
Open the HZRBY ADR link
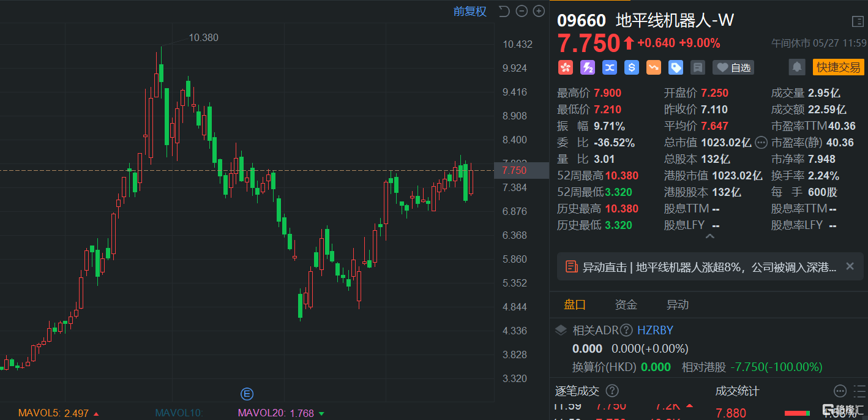tap(655, 330)
